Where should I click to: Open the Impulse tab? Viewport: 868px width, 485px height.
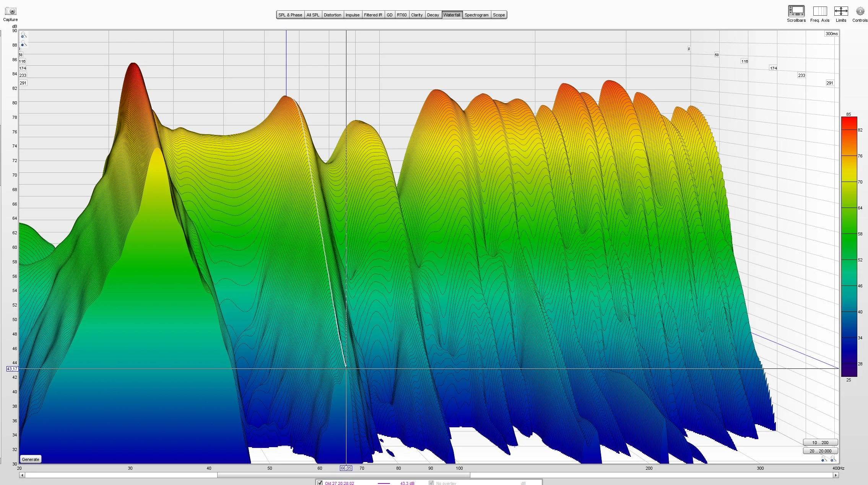353,15
